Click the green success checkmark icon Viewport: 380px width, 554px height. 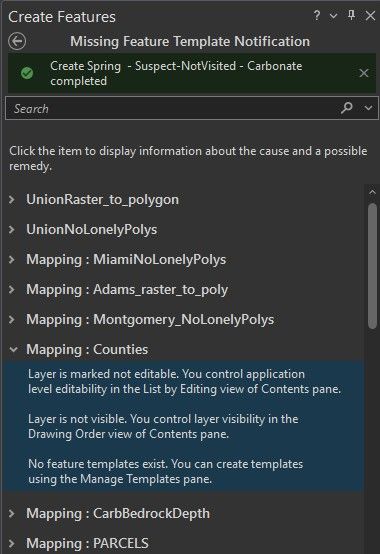click(x=27, y=73)
